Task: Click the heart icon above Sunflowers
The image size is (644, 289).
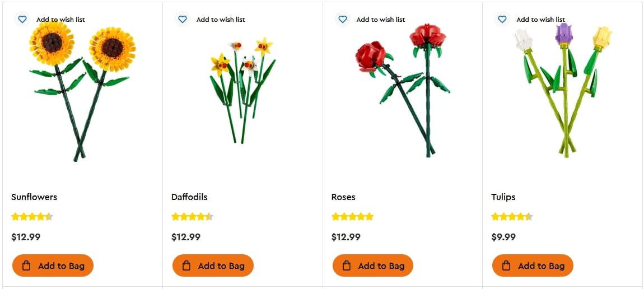Action: click(22, 20)
